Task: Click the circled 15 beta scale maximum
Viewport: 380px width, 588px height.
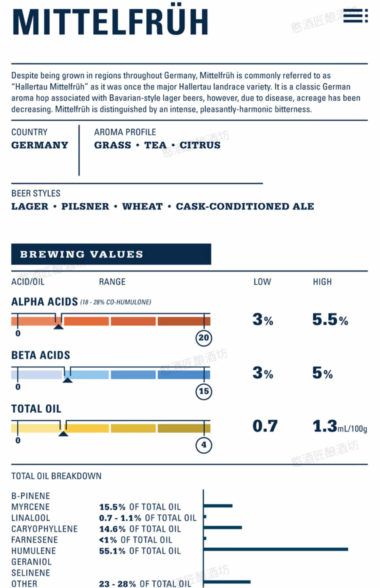Action: click(204, 391)
